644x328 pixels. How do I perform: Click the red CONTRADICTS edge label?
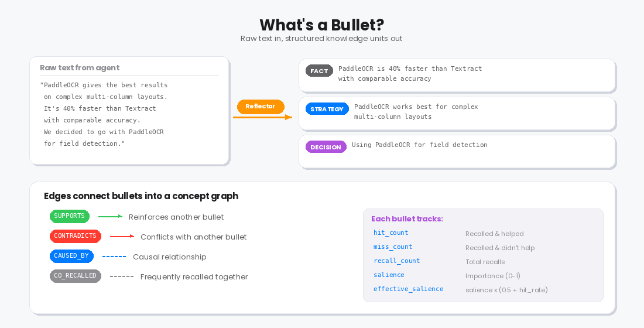tap(75, 236)
